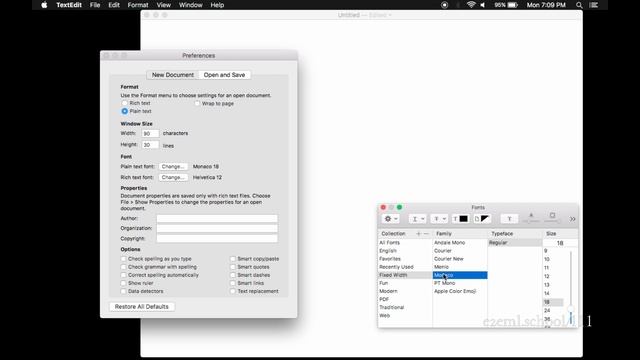Image resolution: width=640 pixels, height=360 pixels.
Task: Click Change button for Plain text font
Action: [173, 167]
